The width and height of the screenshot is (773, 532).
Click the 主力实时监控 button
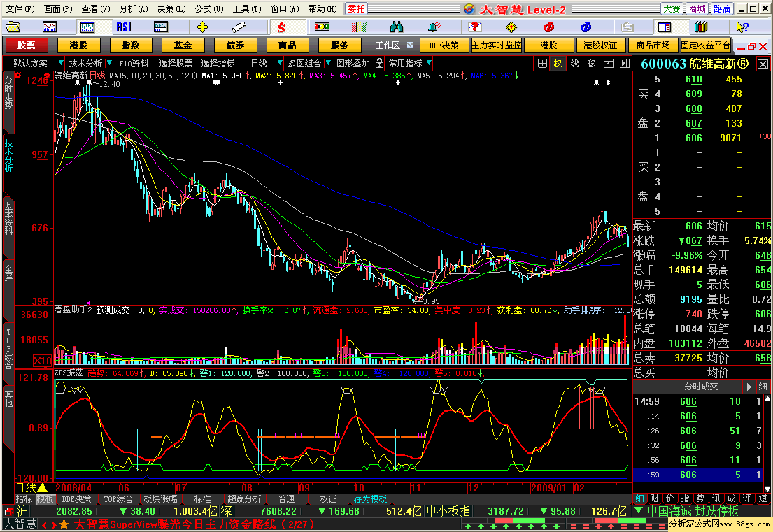pos(497,45)
